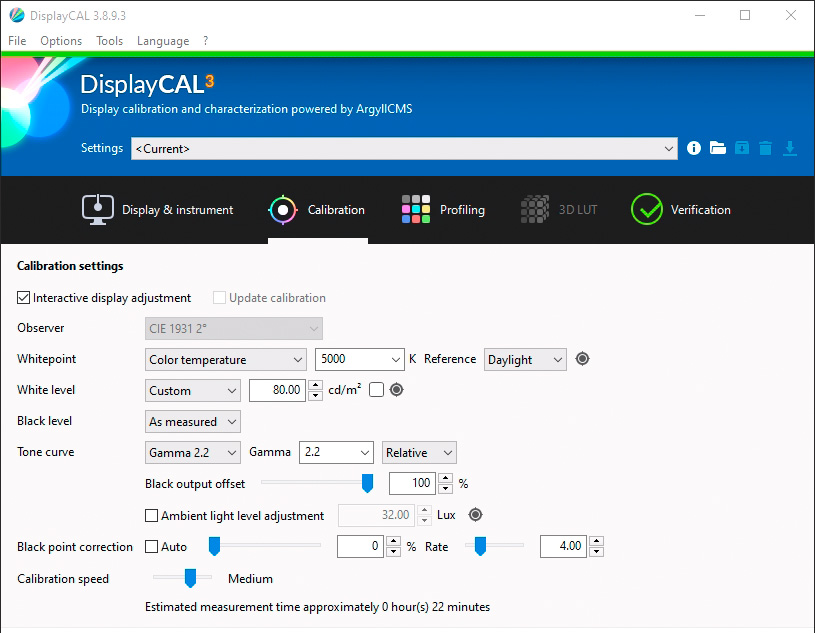Open the Relative gamma type dropdown
This screenshot has width=815, height=633.
[x=419, y=453]
